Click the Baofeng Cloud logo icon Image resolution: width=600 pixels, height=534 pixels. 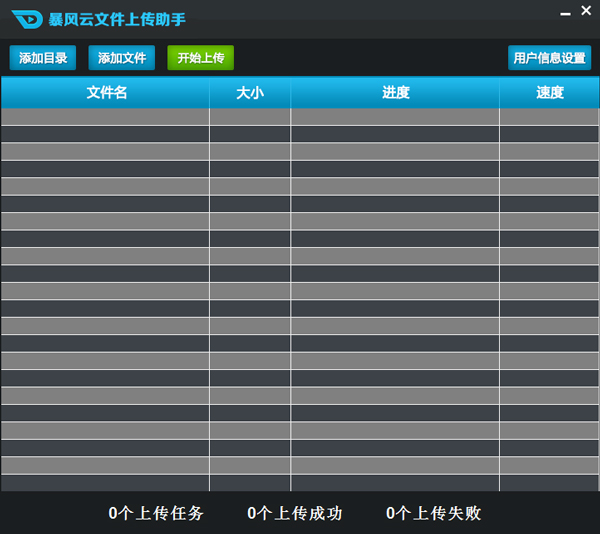27,19
